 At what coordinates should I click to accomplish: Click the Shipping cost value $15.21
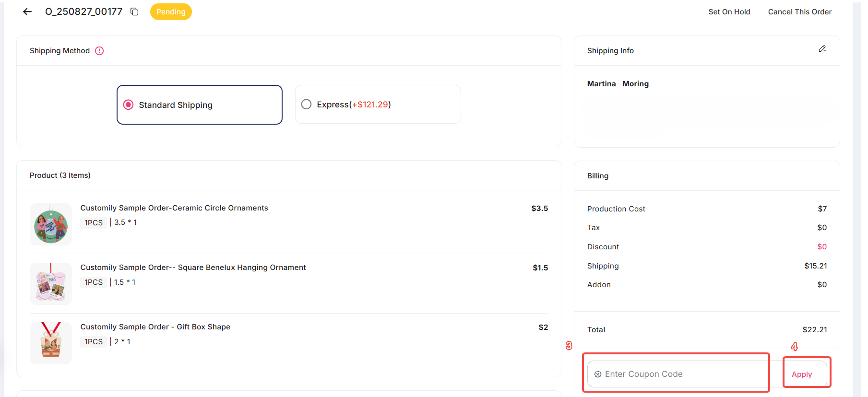(816, 266)
